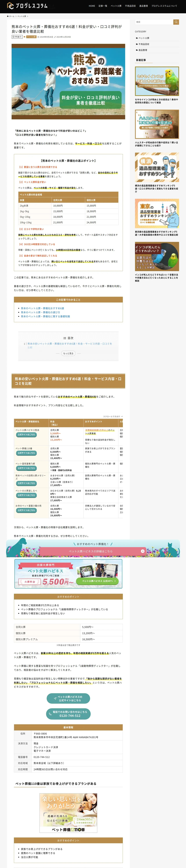This screenshot has width=186, height=868.
Task: Click phone icon on the call button
Action: (x=50, y=714)
